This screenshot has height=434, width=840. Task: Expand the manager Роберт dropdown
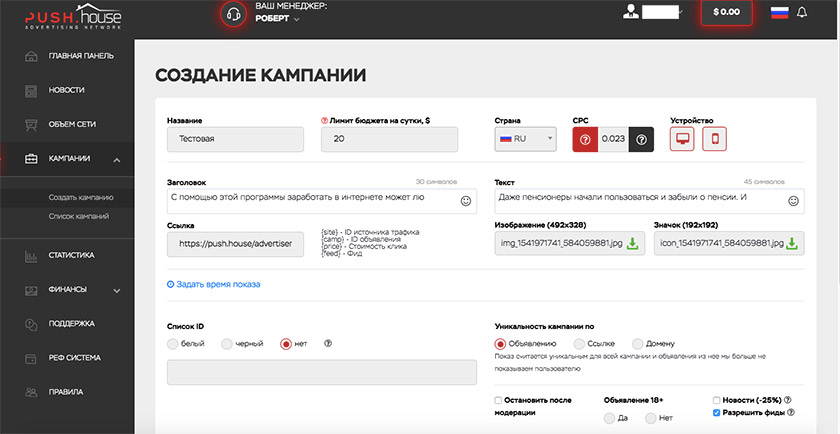296,19
